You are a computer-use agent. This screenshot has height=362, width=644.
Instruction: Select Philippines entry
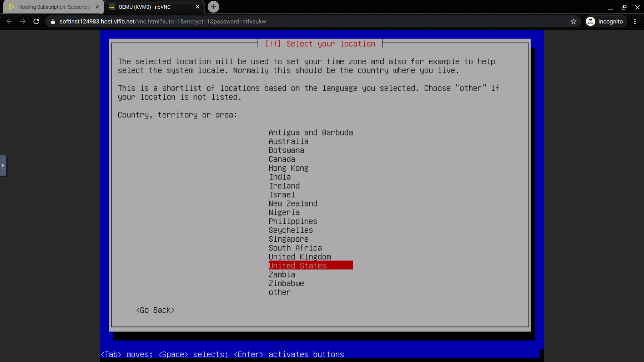coord(293,222)
